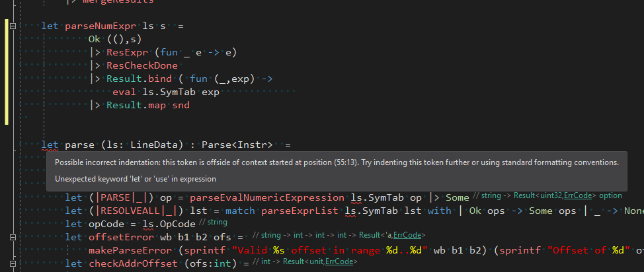Image resolution: width=644 pixels, height=272 pixels.
Task: Click the opCode variable name
Action: pos(106,224)
